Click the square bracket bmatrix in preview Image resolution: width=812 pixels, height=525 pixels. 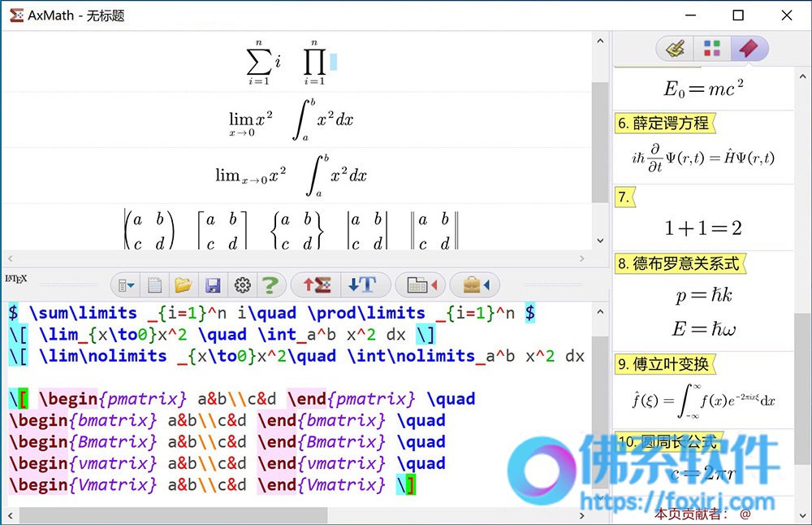222,230
